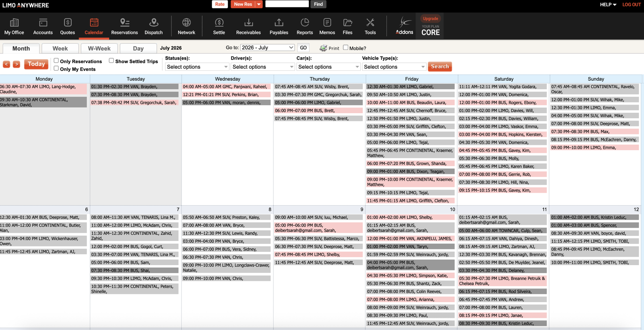The width and height of the screenshot is (644, 330).
Task: Open the Payables upload icon
Action: pos(279,23)
